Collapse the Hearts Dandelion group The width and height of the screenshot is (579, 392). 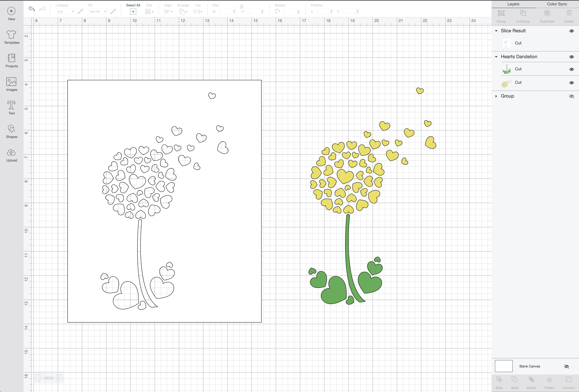coord(496,57)
